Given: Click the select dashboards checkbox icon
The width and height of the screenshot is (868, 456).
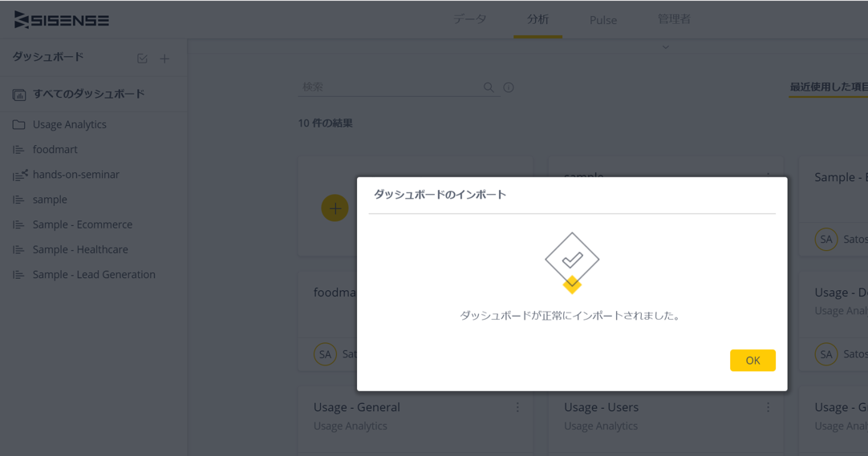Looking at the screenshot, I should click(x=142, y=59).
